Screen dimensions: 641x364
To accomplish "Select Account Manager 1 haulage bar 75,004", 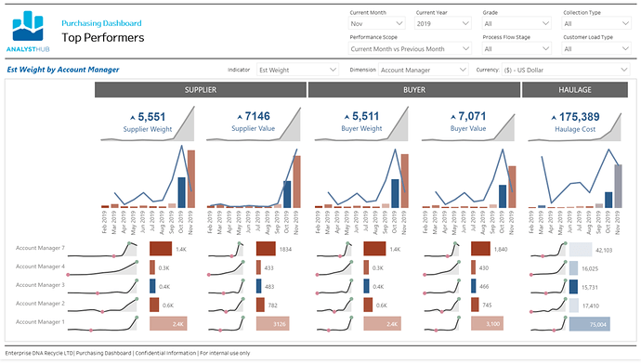I will point(590,324).
